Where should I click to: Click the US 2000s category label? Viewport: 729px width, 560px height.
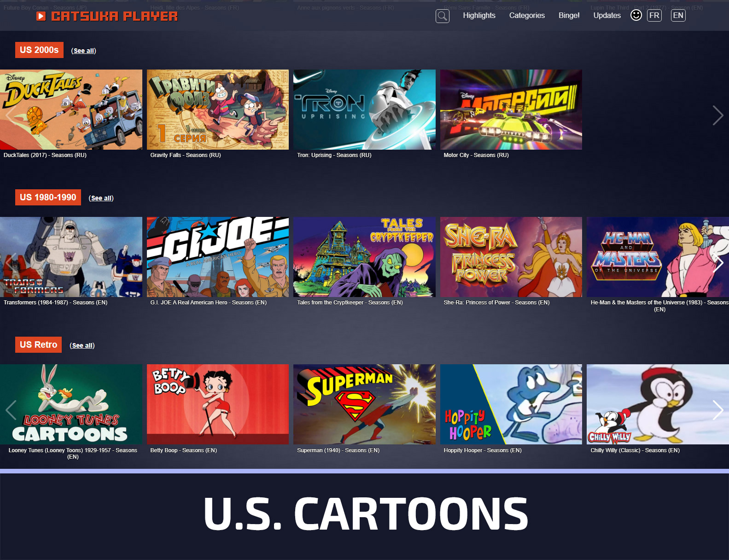(39, 50)
